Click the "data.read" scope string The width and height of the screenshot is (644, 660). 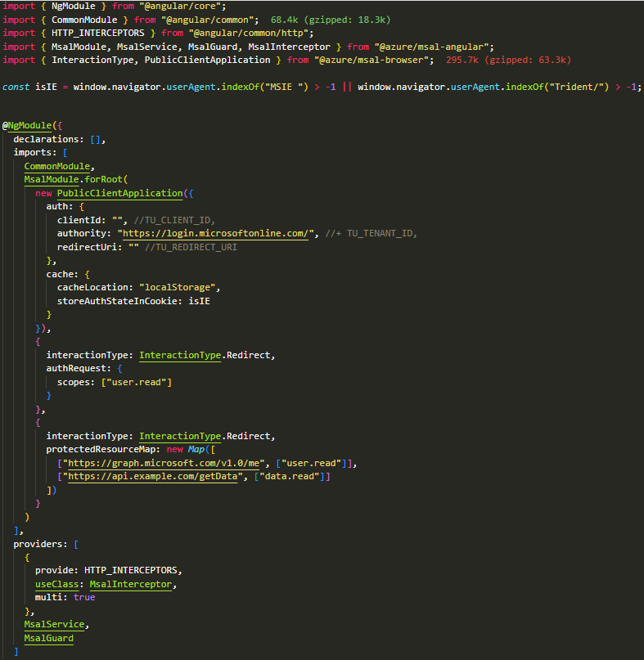(290, 477)
